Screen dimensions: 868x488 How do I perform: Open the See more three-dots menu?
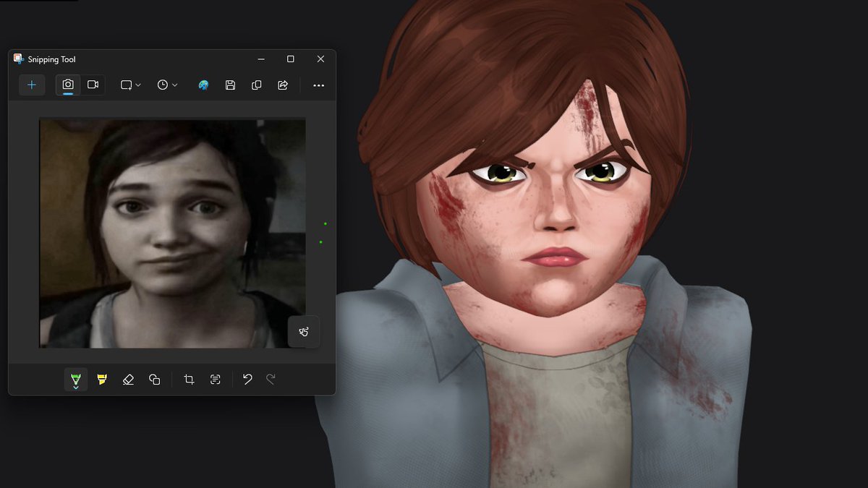[318, 85]
